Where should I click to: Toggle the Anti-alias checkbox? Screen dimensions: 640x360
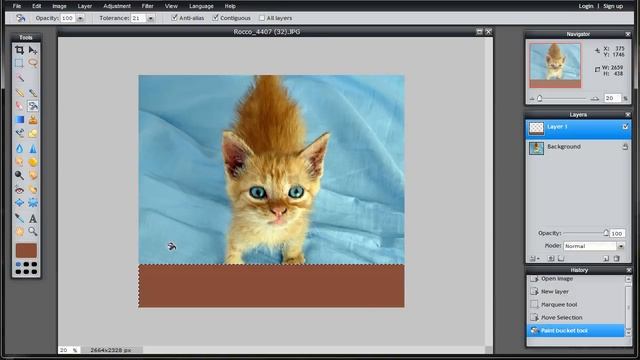[x=174, y=18]
